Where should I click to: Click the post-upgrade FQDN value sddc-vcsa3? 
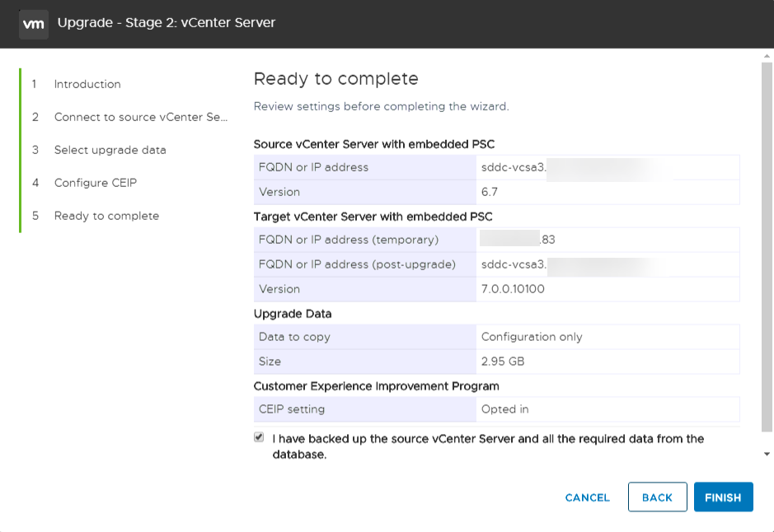[514, 264]
